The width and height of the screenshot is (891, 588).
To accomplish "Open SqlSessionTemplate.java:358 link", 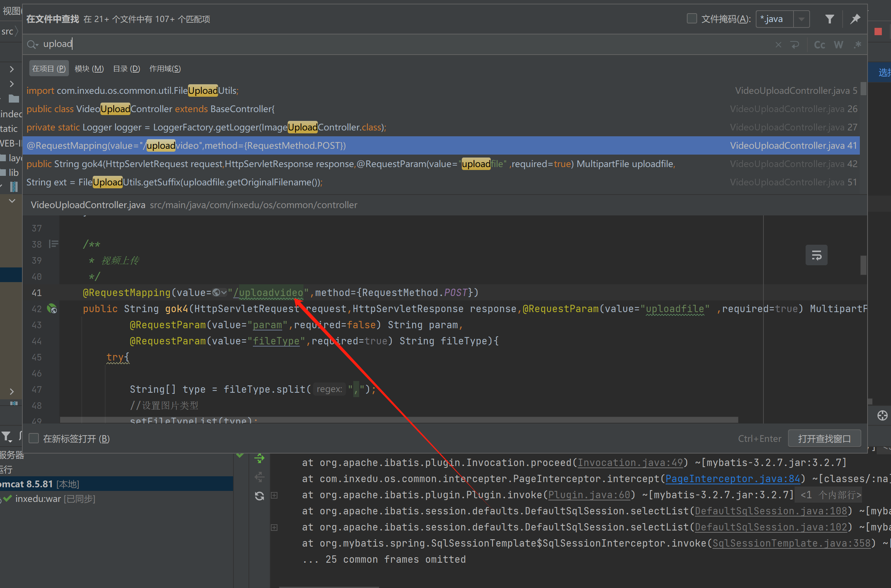I will [x=791, y=543].
